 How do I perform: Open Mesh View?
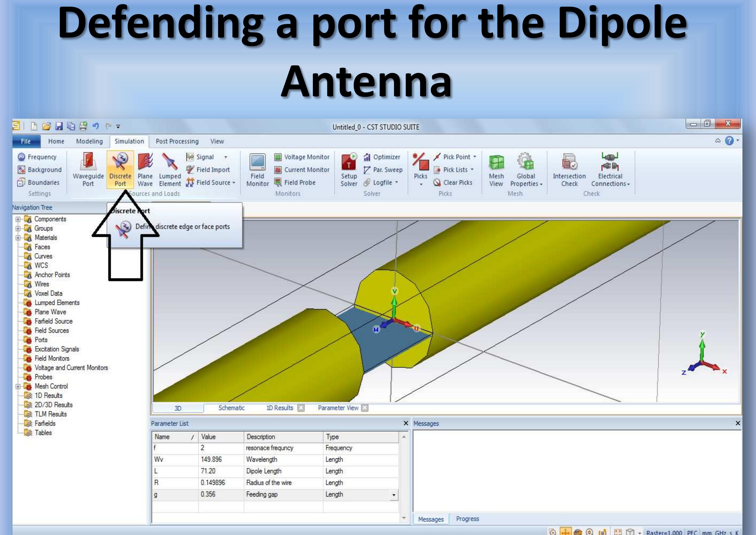tap(496, 170)
